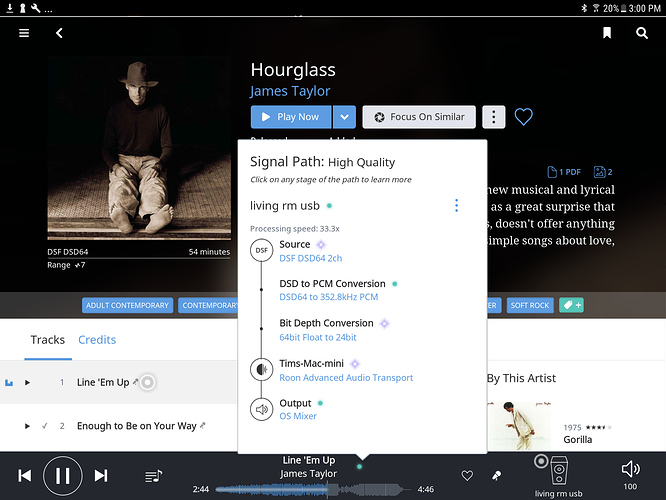Viewport: 666px width, 500px height.
Task: Click the DSF source circle icon
Action: 262,250
